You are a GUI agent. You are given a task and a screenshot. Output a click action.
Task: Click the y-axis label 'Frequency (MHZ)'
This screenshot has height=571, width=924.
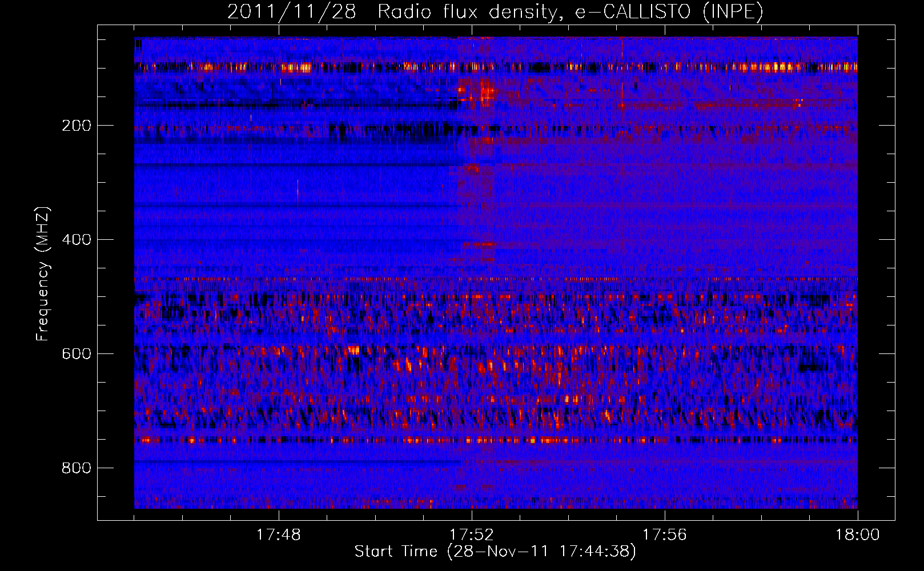(x=43, y=274)
